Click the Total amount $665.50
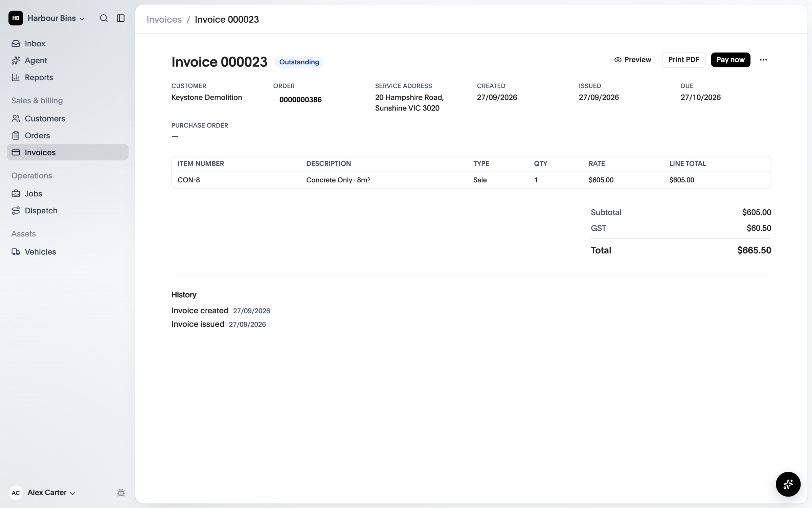812x508 pixels. click(754, 250)
